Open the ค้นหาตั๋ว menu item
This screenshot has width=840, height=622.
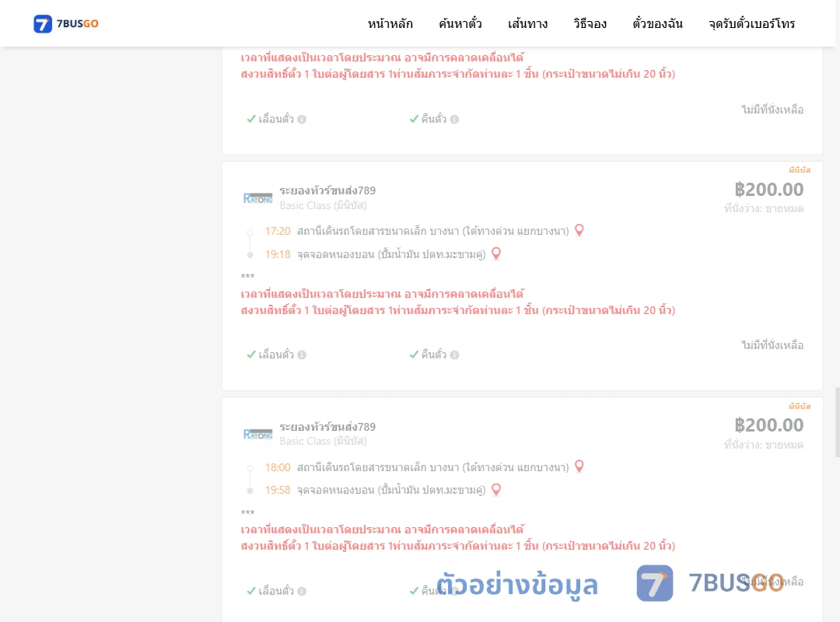coord(460,23)
